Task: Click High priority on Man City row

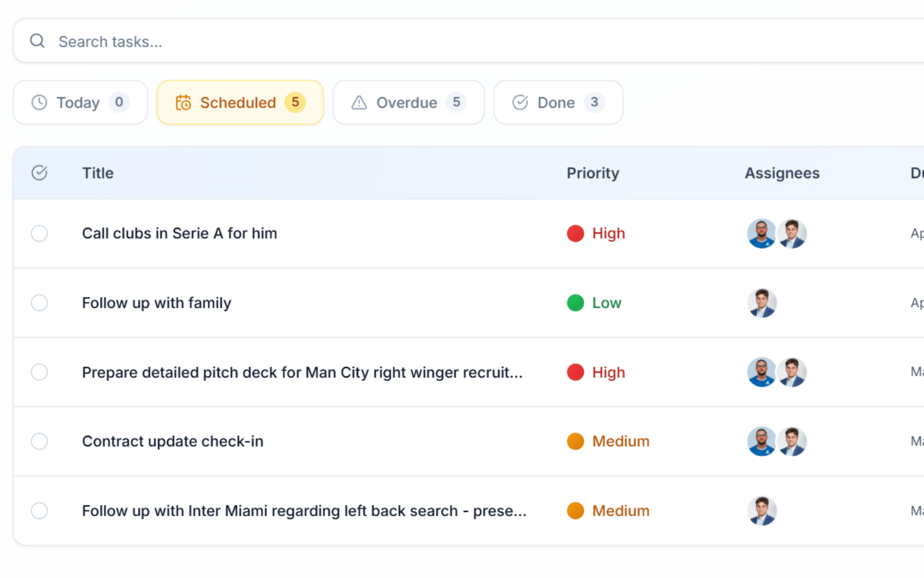Action: (x=596, y=372)
